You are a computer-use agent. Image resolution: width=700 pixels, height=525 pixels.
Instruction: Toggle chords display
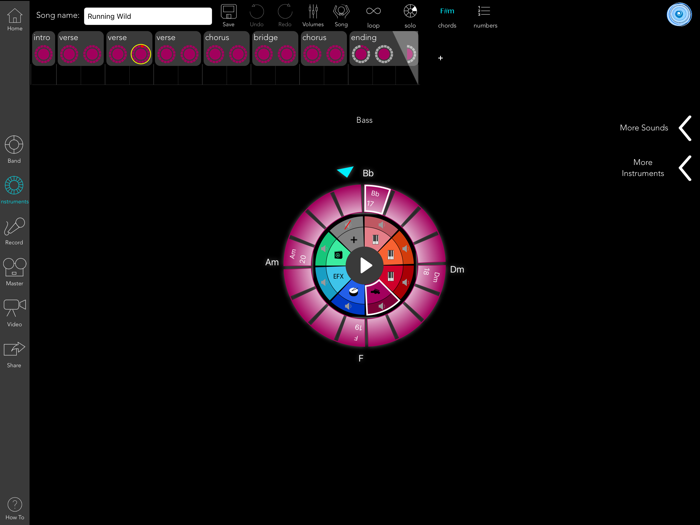447,14
